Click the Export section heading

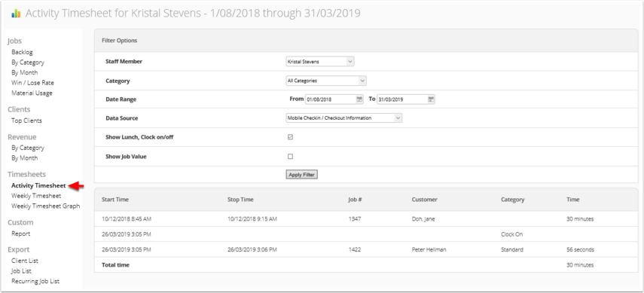point(19,250)
